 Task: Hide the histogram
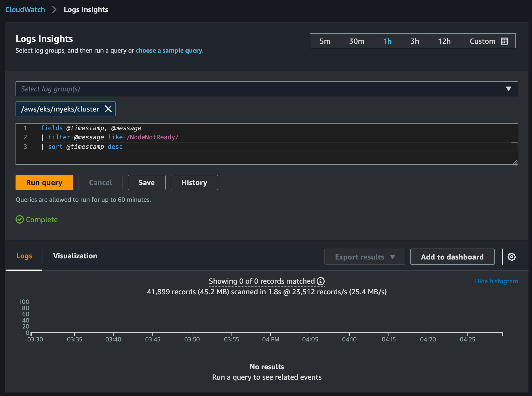(496, 281)
